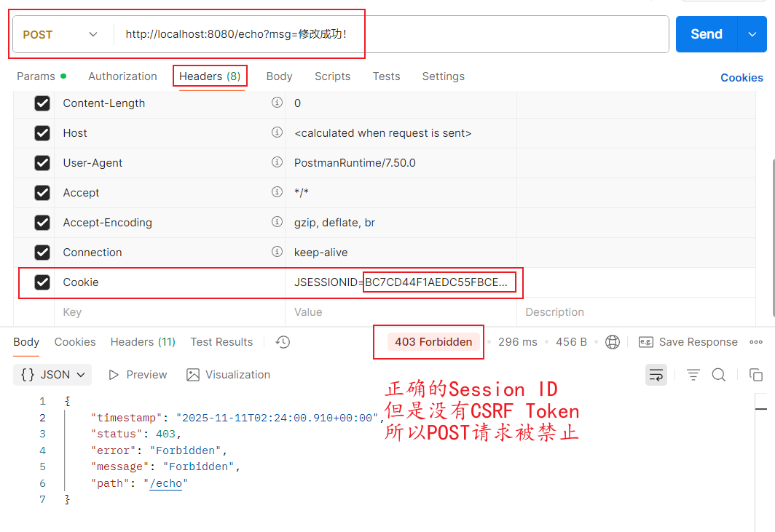This screenshot has height=532, width=775.
Task: Open the response filter icon
Action: tap(693, 375)
